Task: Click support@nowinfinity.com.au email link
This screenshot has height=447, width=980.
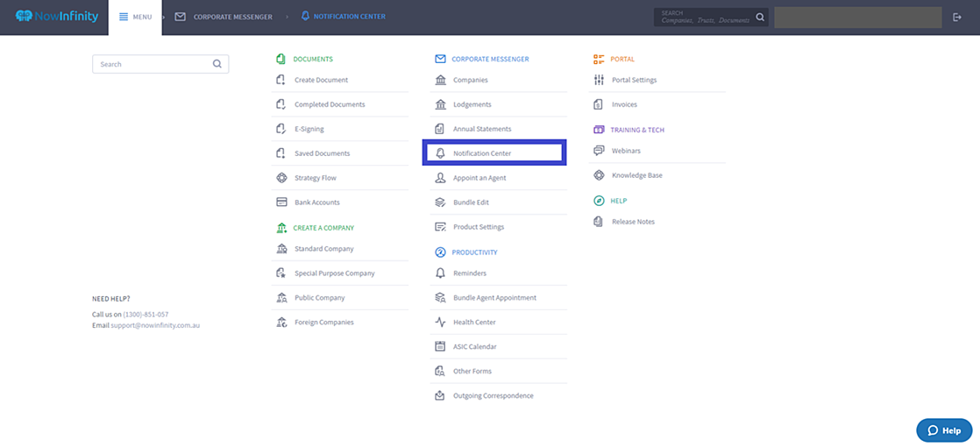Action: pos(156,325)
